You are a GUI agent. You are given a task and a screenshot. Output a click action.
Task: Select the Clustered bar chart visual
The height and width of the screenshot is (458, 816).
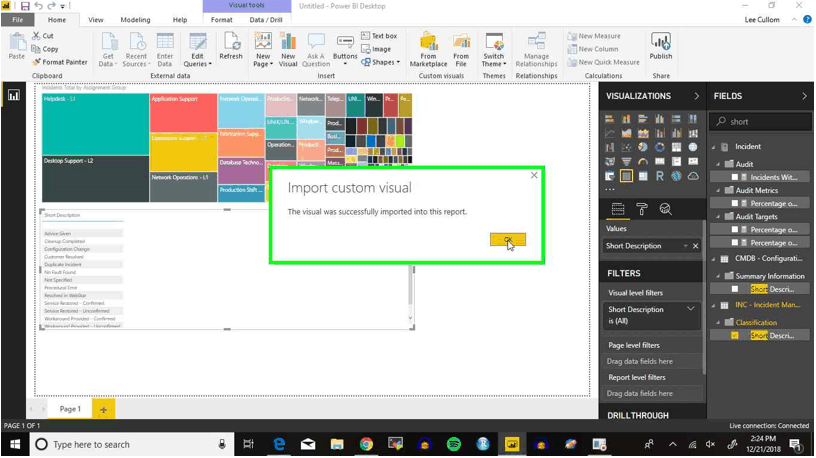(x=643, y=119)
